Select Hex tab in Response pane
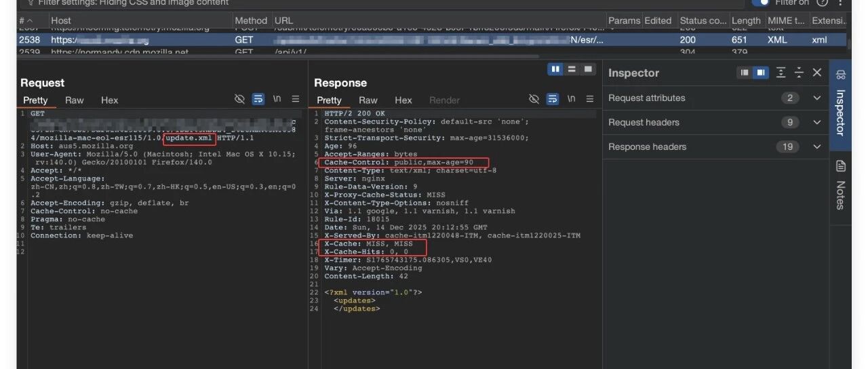Viewport: 868px width, 369px height. (403, 100)
